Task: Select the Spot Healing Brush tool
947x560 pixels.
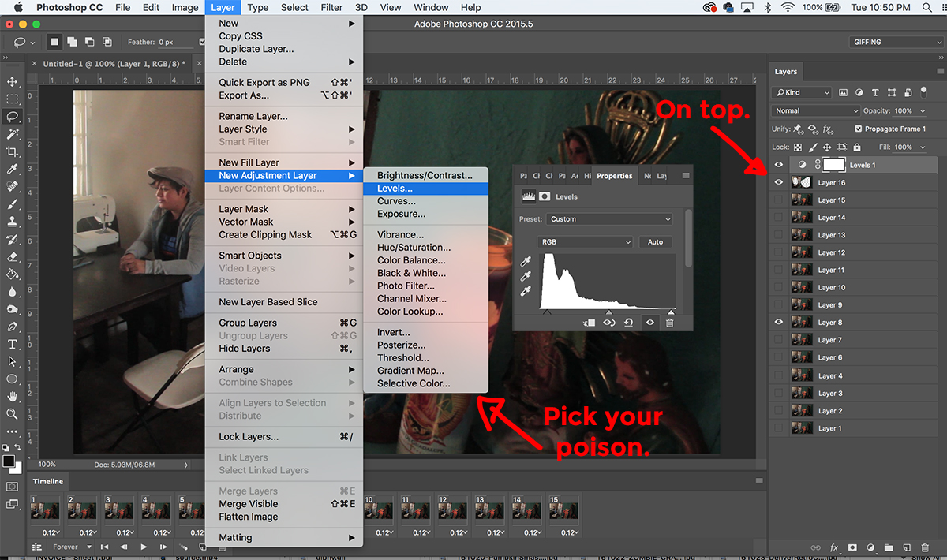Action: click(12, 187)
